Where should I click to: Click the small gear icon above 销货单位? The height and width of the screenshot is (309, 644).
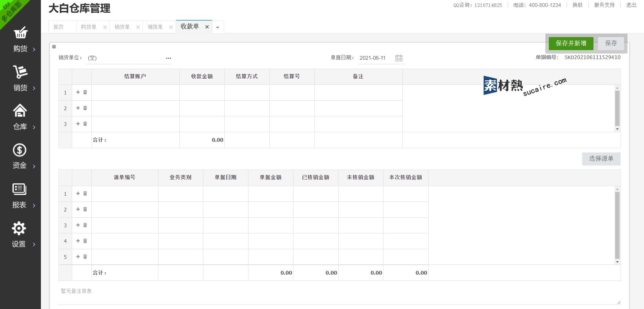(x=54, y=47)
